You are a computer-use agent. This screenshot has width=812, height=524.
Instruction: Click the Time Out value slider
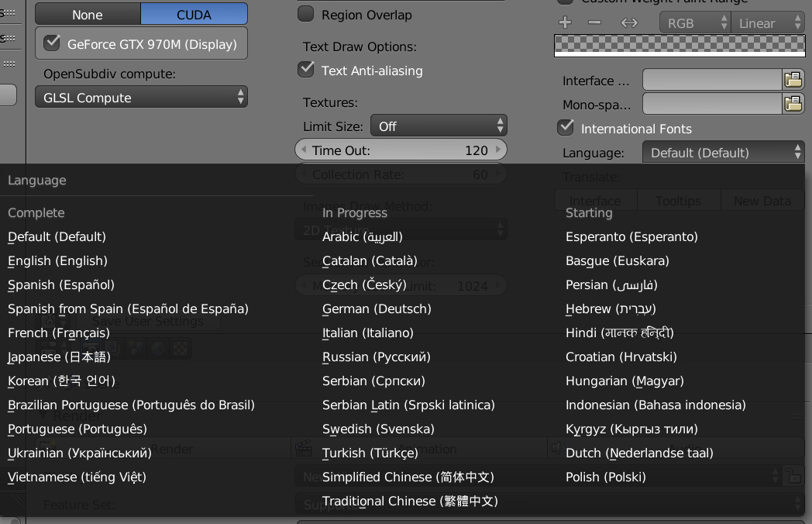(401, 150)
